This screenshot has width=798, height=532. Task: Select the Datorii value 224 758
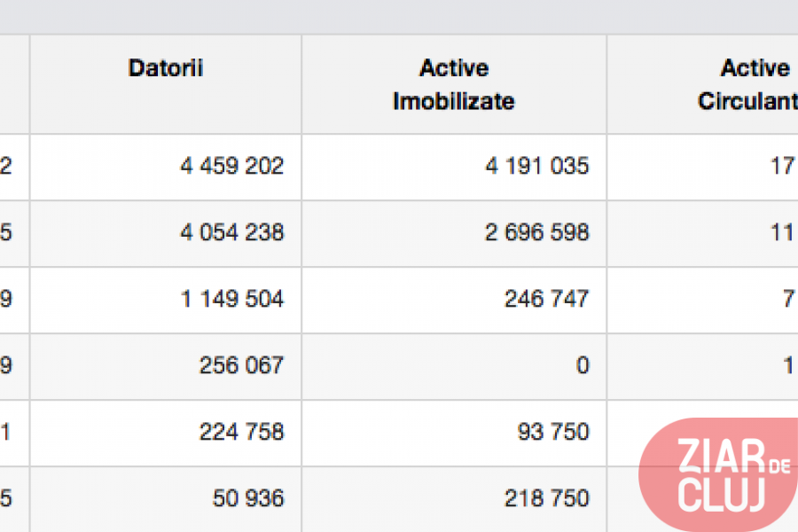[242, 432]
